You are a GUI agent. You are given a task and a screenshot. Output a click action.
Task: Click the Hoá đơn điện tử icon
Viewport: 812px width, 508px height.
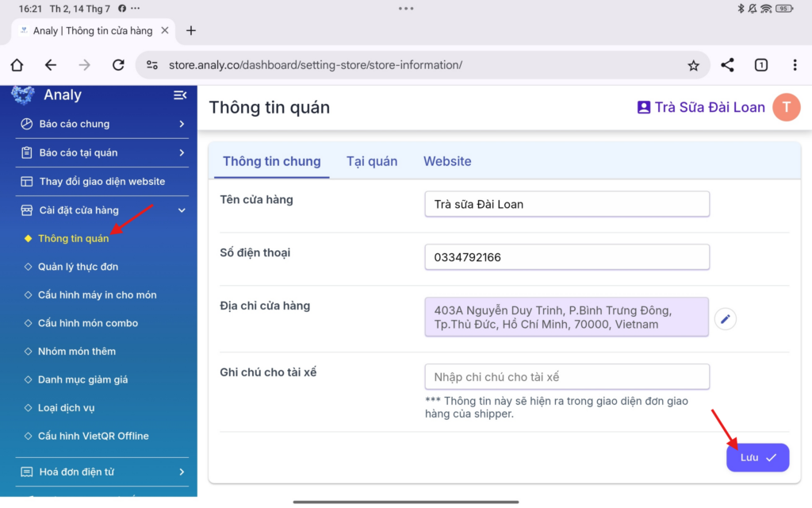pos(26,471)
